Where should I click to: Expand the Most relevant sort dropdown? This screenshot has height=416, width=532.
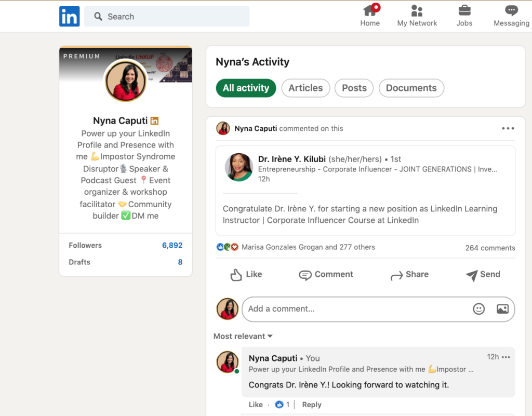(243, 337)
